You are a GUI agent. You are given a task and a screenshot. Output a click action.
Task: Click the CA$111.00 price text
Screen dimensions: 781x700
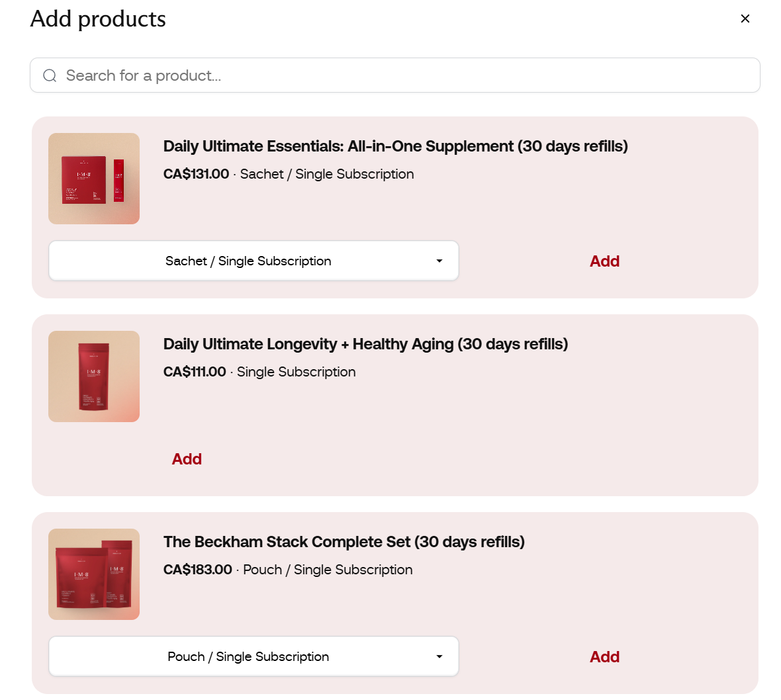195,372
